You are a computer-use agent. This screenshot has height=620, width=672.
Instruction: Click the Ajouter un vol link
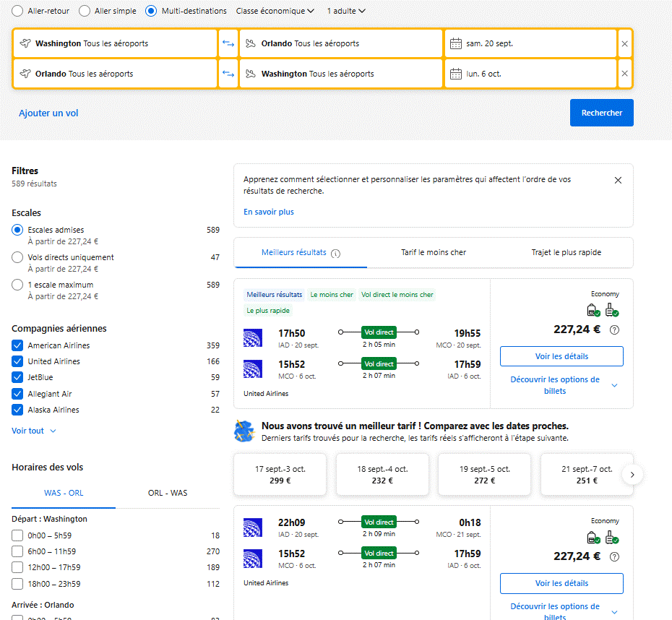pyautogui.click(x=48, y=113)
